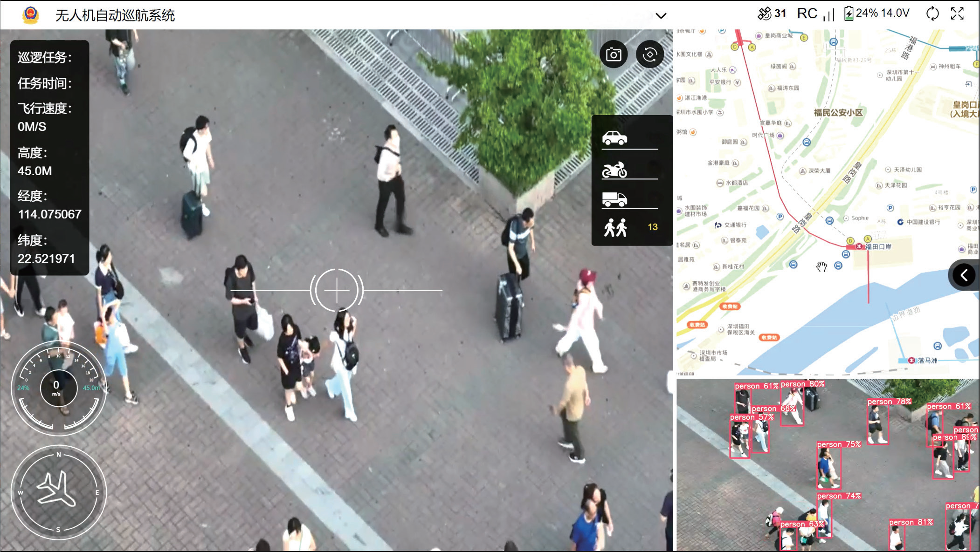Click the refresh icon in top bar

coord(932,14)
